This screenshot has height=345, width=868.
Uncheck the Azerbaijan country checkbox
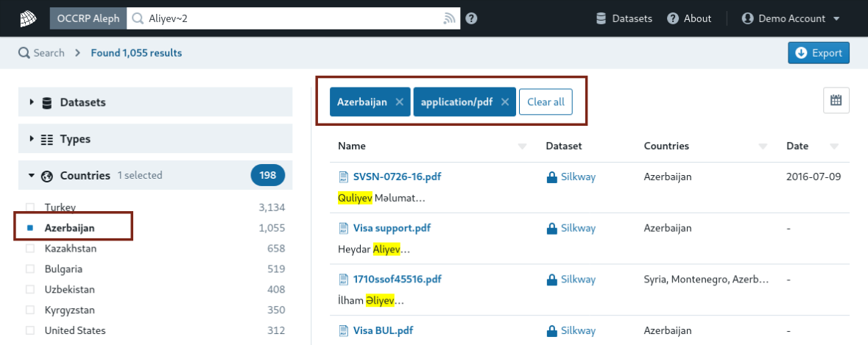coord(30,228)
